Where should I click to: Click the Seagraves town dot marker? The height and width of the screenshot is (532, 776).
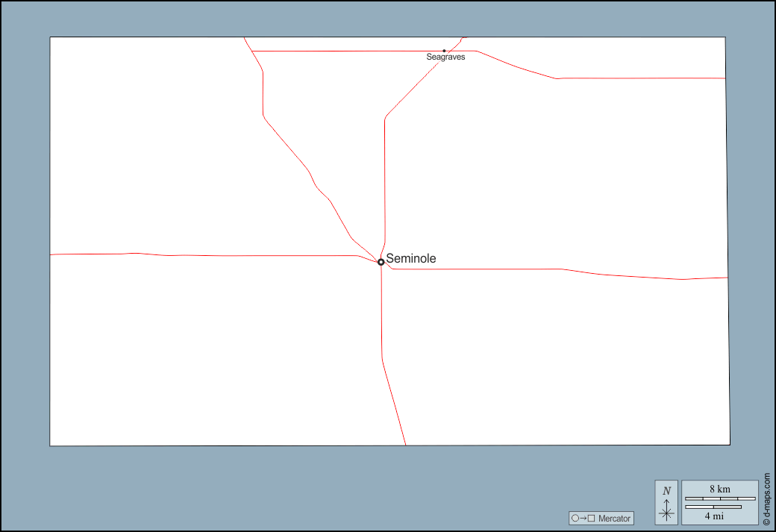pyautogui.click(x=444, y=51)
